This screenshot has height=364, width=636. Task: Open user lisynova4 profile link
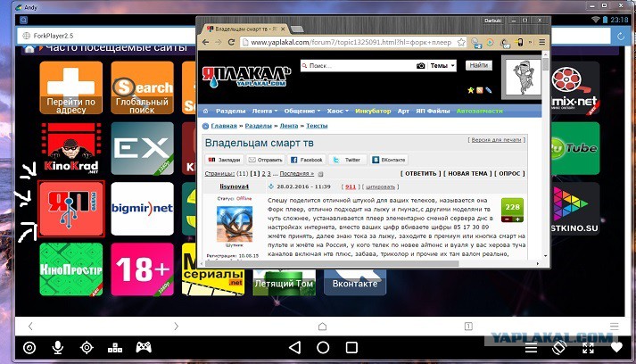(x=234, y=186)
